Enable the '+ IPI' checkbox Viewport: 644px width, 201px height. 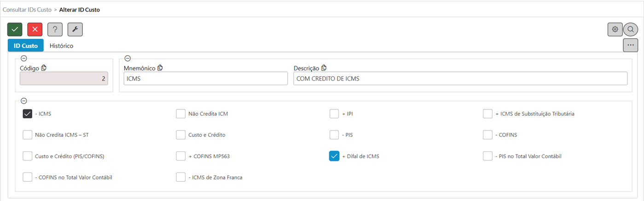coord(334,114)
